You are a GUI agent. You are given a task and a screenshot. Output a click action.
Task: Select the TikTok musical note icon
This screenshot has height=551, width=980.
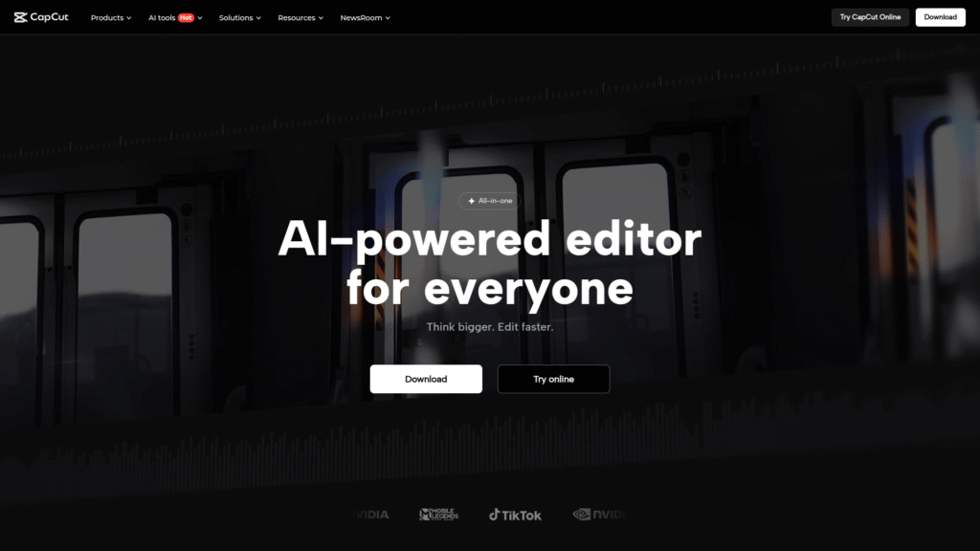[496, 515]
